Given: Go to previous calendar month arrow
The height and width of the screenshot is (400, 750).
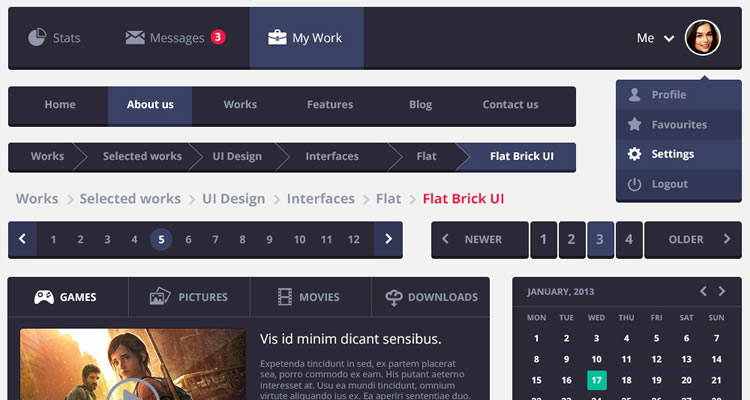Looking at the screenshot, I should 703,291.
